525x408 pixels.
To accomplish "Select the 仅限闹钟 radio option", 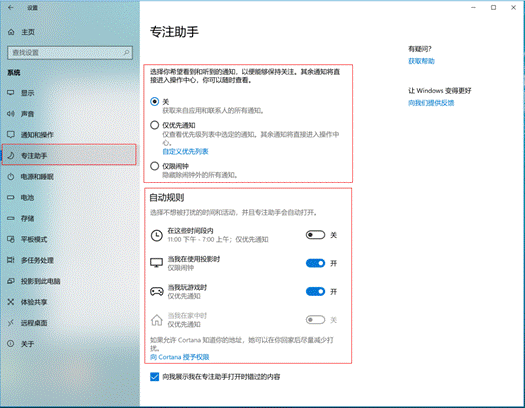I will tap(154, 166).
